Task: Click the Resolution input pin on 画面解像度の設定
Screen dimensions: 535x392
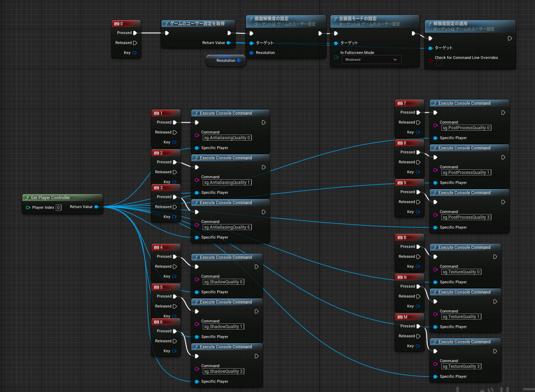Action: pos(252,53)
